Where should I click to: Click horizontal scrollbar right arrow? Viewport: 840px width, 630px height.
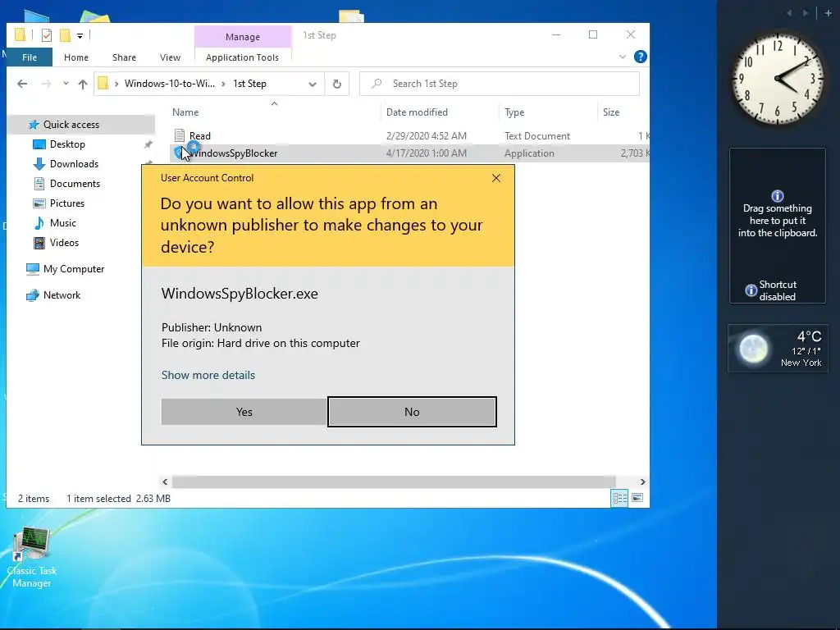click(642, 482)
